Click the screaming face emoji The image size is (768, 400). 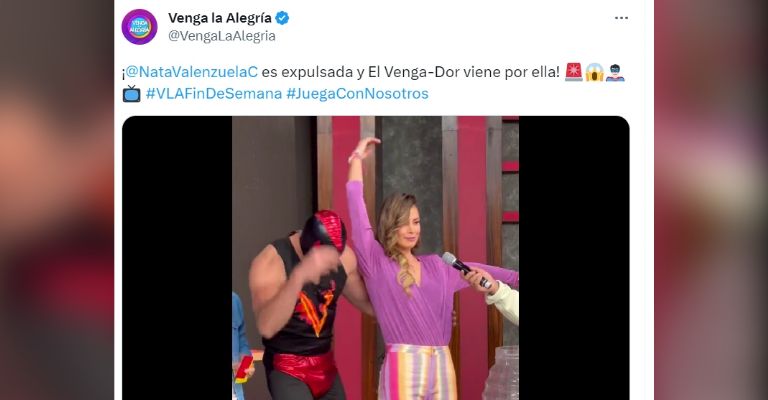(594, 72)
